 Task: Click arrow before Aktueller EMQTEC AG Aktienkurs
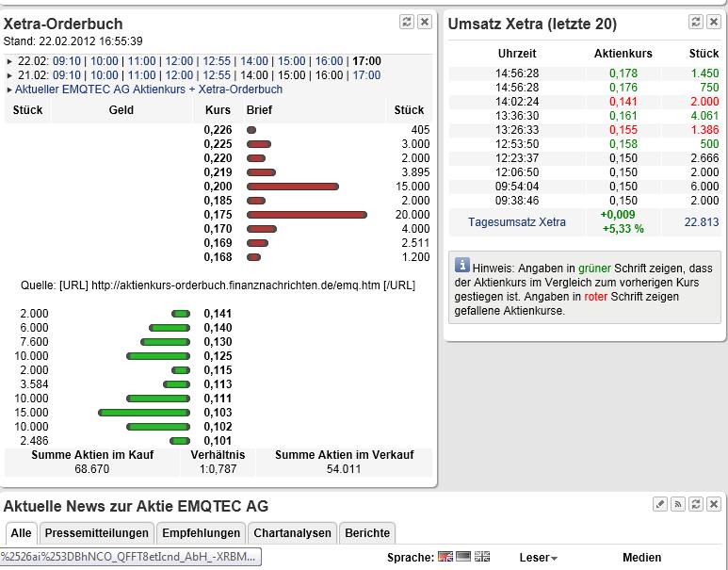[x=9, y=90]
